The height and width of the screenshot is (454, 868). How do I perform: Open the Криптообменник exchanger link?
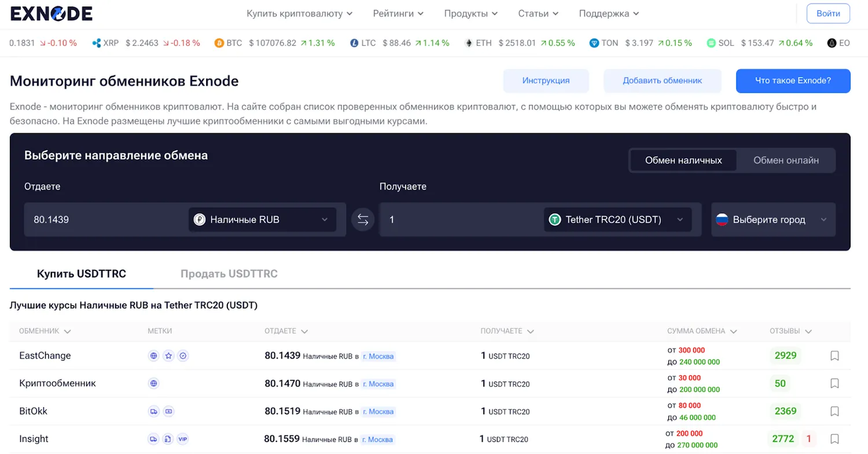pos(57,383)
